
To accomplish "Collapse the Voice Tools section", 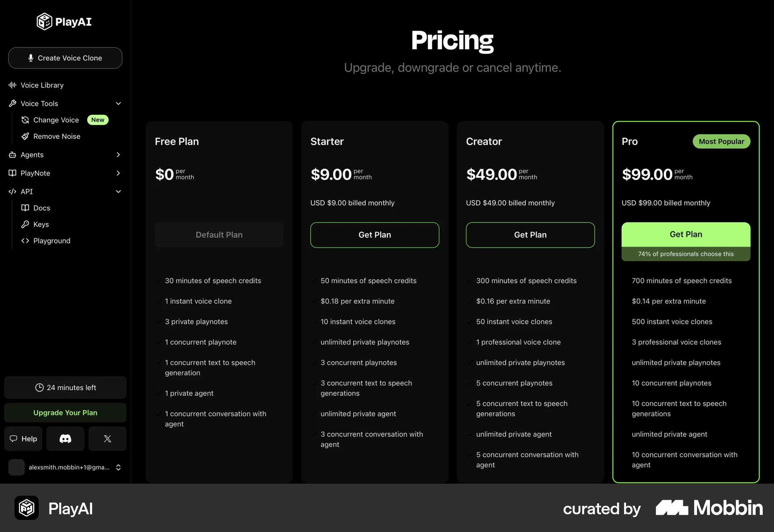I will tap(118, 104).
